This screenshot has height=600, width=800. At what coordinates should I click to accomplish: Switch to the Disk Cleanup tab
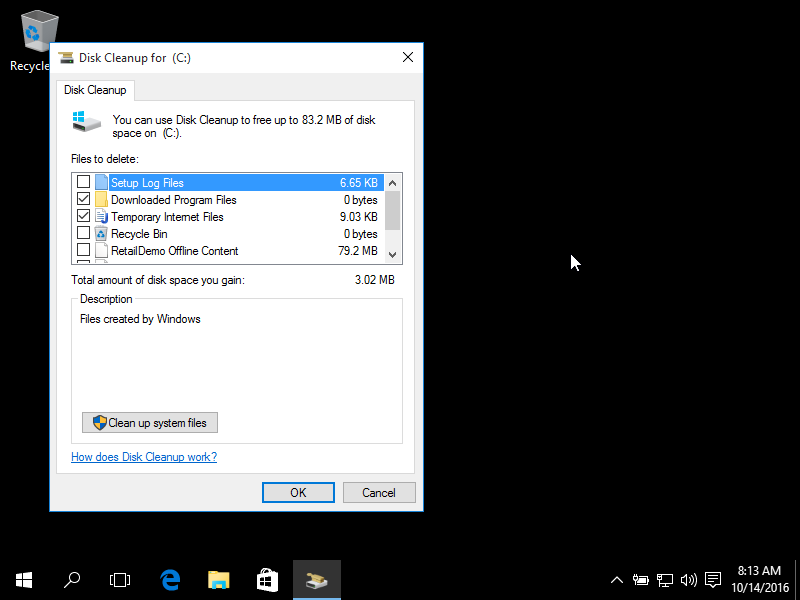coord(95,90)
